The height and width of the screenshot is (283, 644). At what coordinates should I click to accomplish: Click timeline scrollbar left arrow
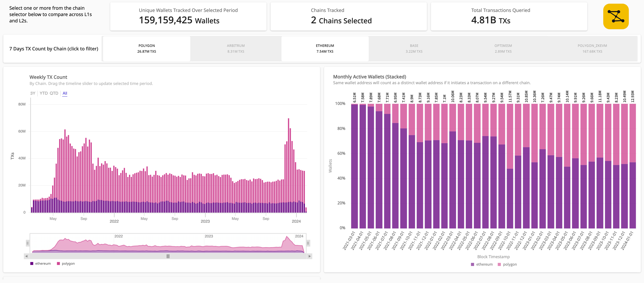pyautogui.click(x=27, y=256)
